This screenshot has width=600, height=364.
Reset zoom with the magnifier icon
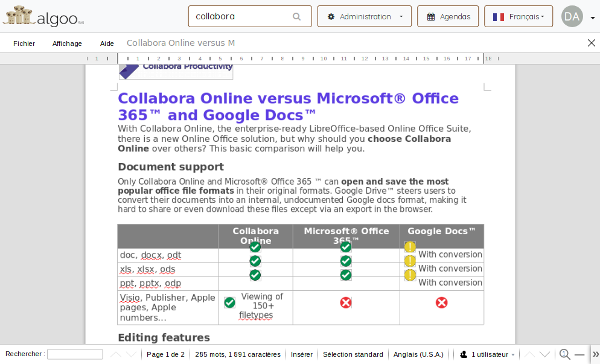click(564, 354)
